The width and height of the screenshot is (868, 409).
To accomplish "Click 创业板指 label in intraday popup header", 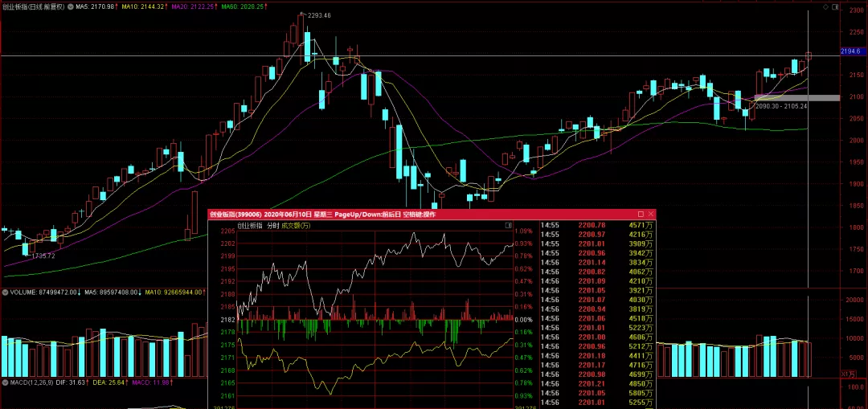I will [250, 226].
